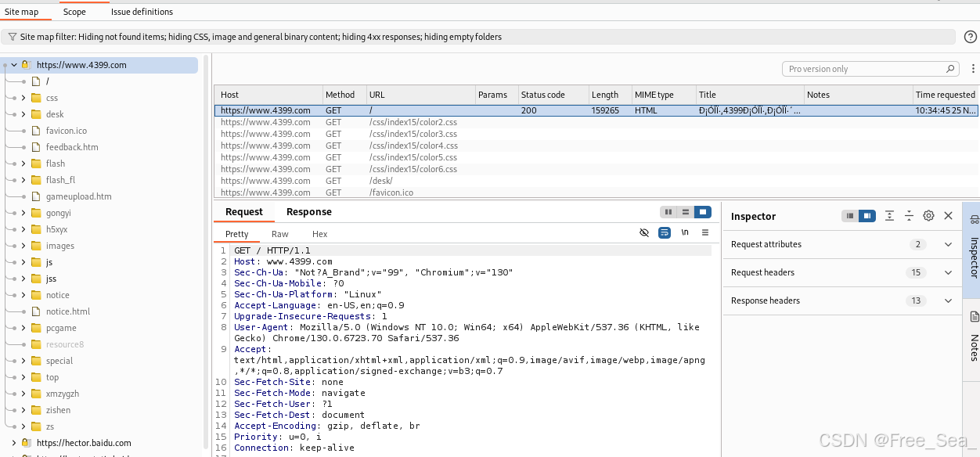Expand Request attributes section chevron
This screenshot has width=980, height=457.
[x=948, y=244]
